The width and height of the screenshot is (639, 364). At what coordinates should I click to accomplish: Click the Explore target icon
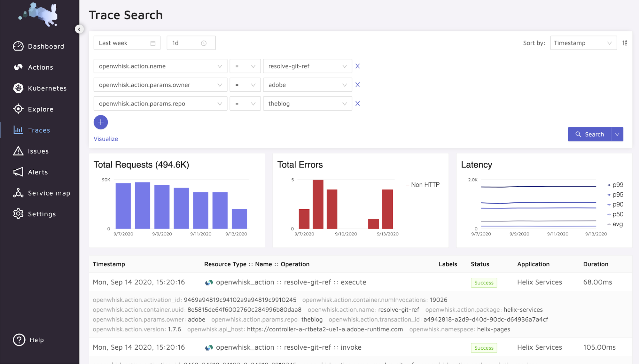click(18, 109)
